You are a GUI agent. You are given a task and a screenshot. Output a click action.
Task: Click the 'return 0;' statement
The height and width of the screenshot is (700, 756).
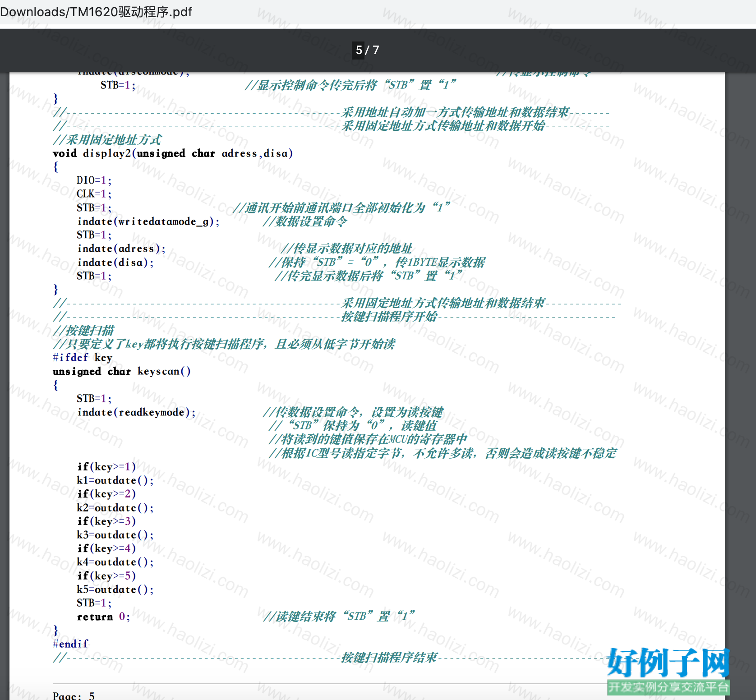pos(103,617)
